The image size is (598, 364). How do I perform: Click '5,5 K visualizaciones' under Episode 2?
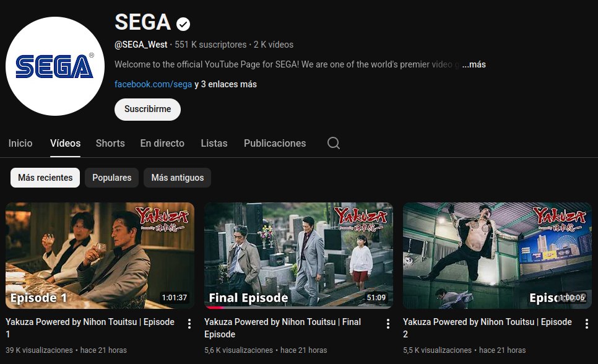[438, 350]
